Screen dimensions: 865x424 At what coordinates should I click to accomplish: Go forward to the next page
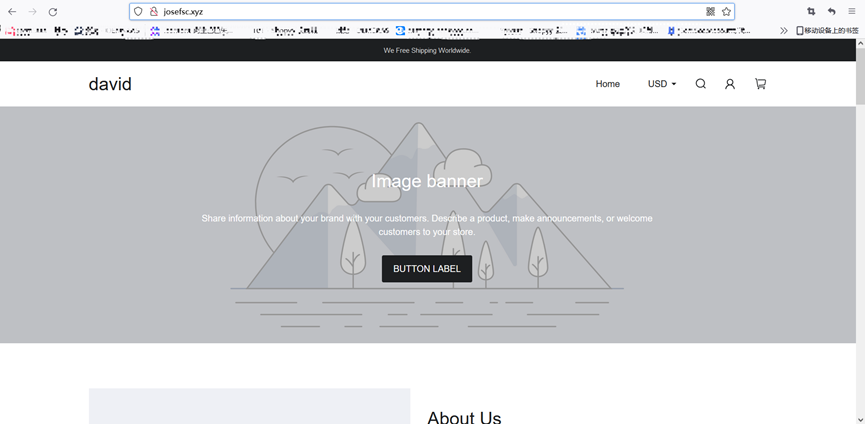tap(33, 12)
